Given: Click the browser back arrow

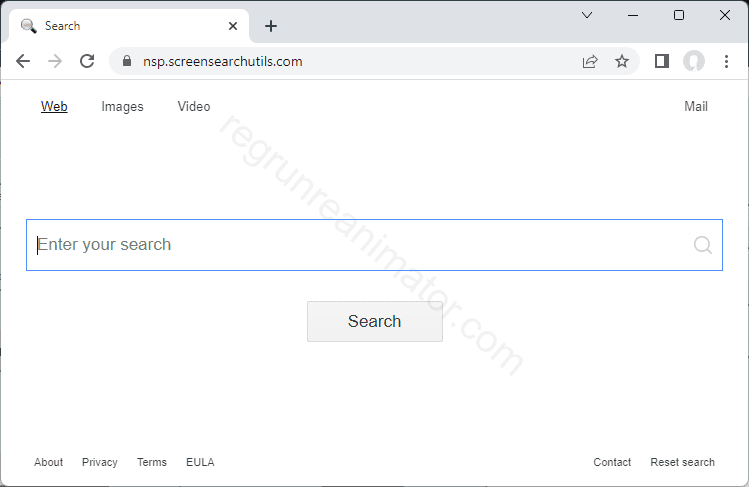Looking at the screenshot, I should point(23,61).
